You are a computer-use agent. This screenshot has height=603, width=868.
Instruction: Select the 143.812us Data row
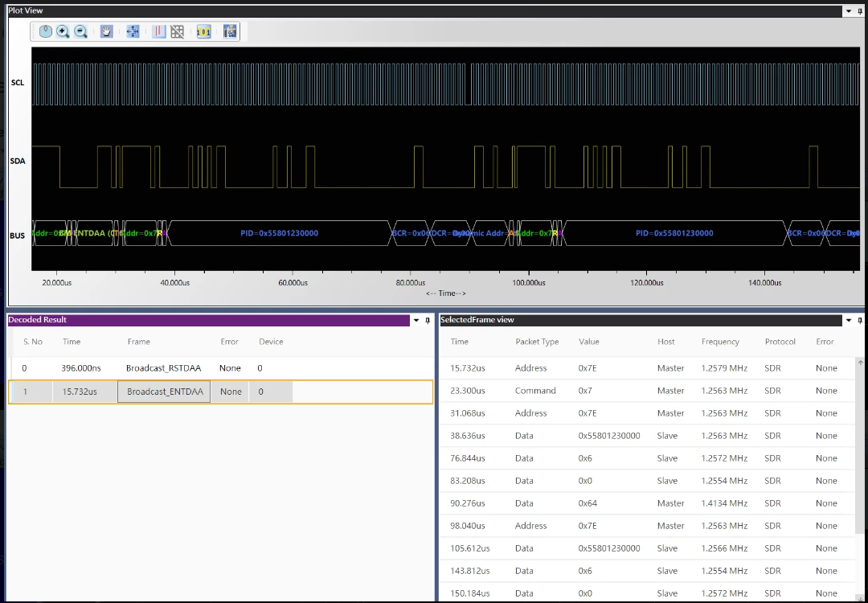pos(648,571)
